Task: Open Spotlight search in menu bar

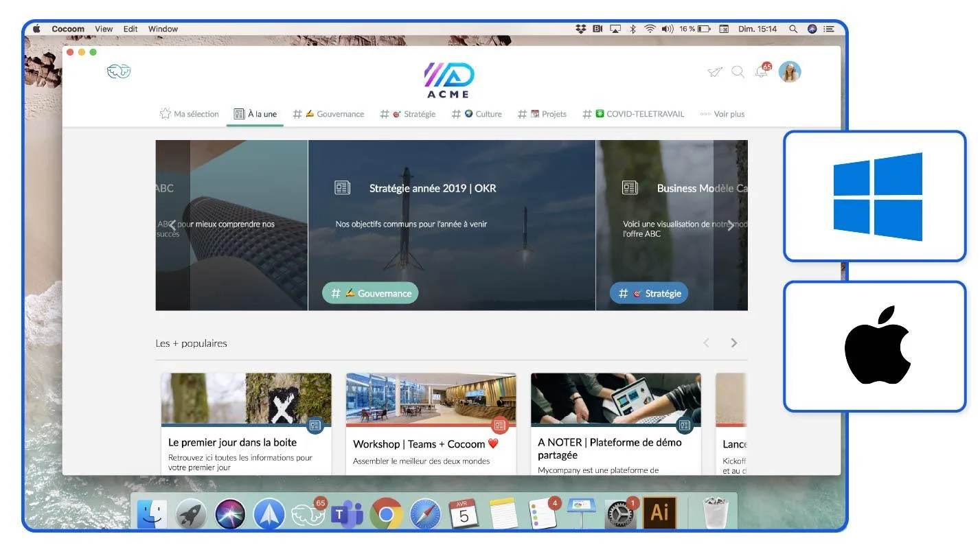Action: point(793,29)
